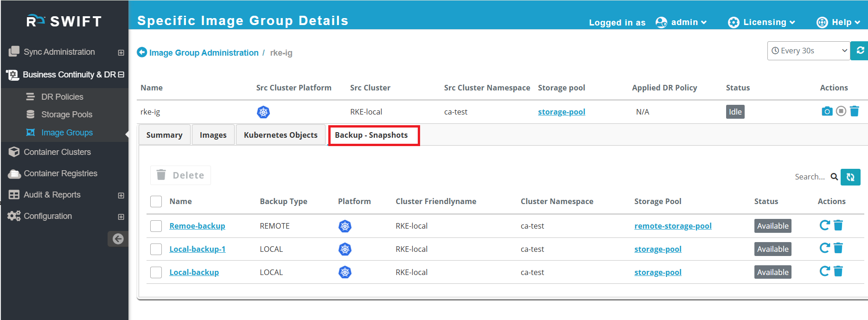Switch to the Summary tab
This screenshot has width=868, height=320.
pos(164,135)
